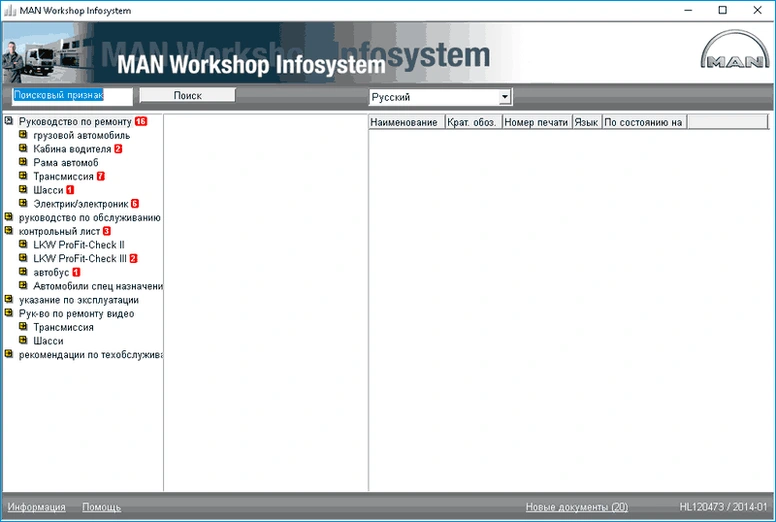Click the рекомендации по техобслужива folder icon
Screen dimensions: 776x522
pyautogui.click(x=8, y=354)
